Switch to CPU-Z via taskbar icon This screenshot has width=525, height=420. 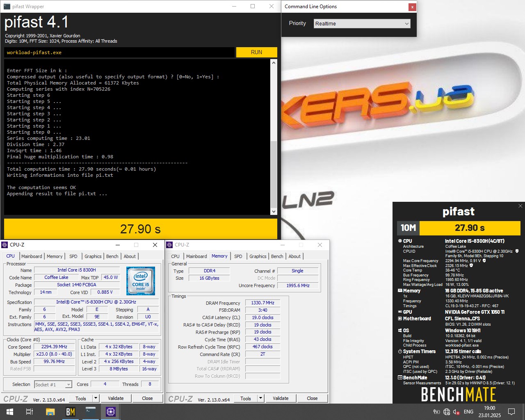pyautogui.click(x=111, y=412)
